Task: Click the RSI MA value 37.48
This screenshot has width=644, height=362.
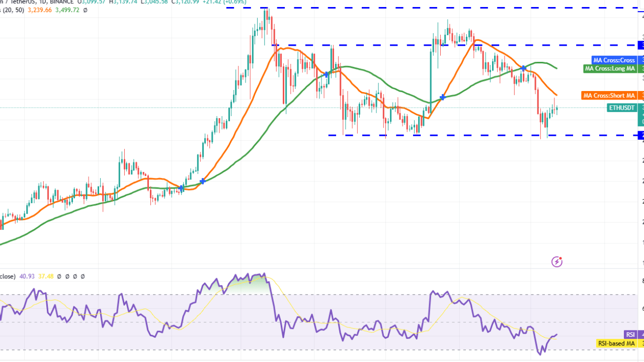Action: point(46,276)
